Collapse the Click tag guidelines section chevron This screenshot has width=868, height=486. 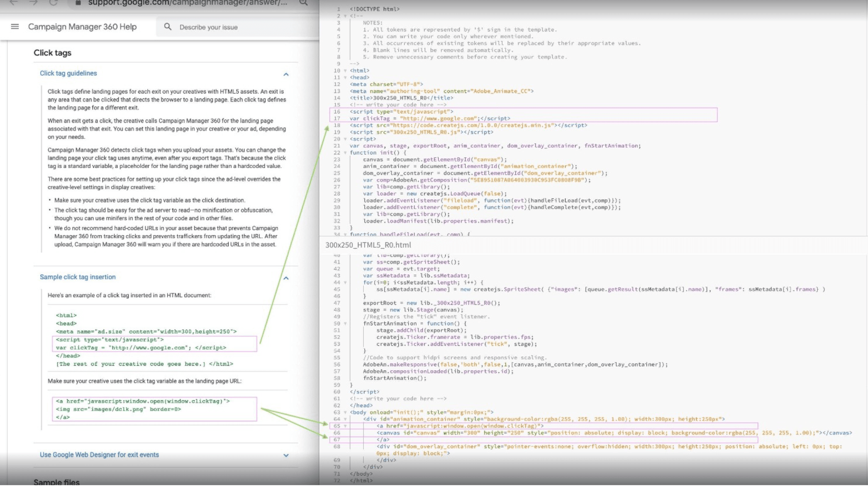[285, 75]
